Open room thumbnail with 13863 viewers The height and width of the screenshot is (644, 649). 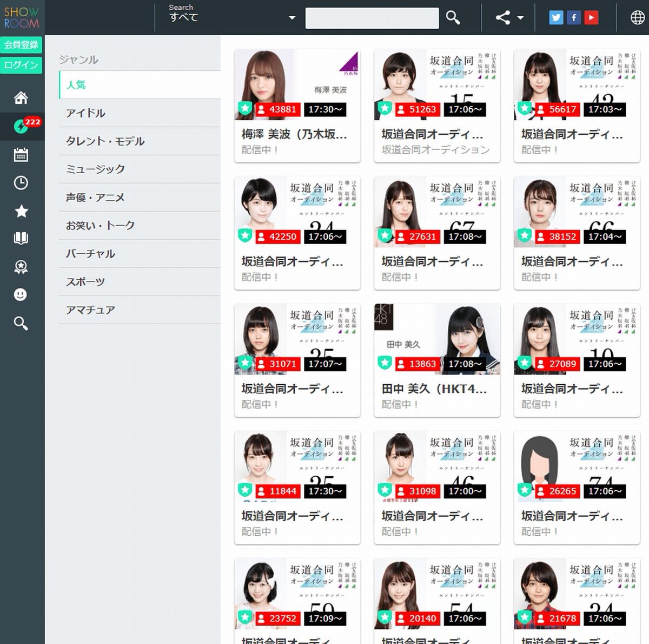coord(437,339)
